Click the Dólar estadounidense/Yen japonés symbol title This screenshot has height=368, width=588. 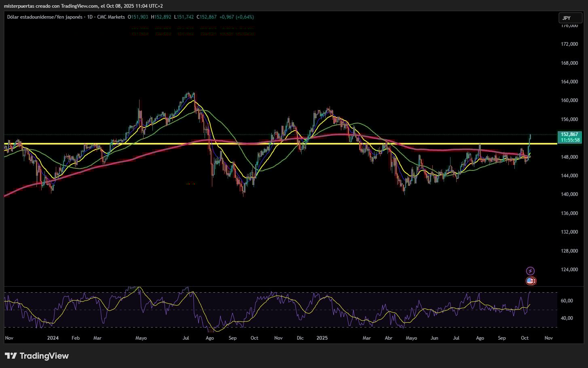(x=44, y=17)
